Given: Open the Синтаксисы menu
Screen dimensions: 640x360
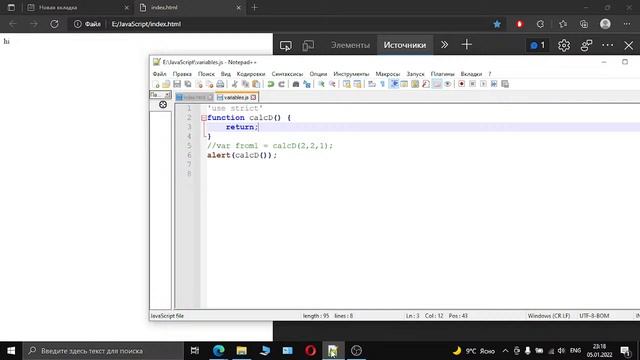Looking at the screenshot, I should pyautogui.click(x=287, y=74).
